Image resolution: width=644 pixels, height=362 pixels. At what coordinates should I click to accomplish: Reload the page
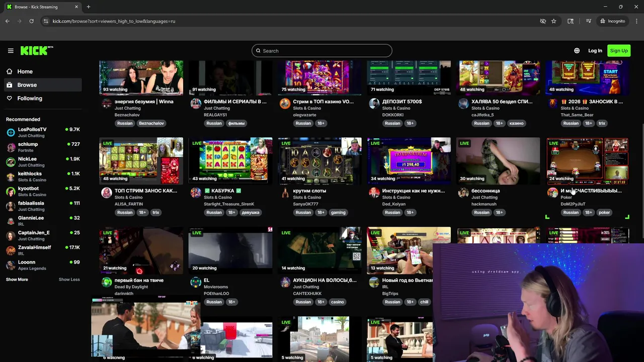pyautogui.click(x=31, y=21)
